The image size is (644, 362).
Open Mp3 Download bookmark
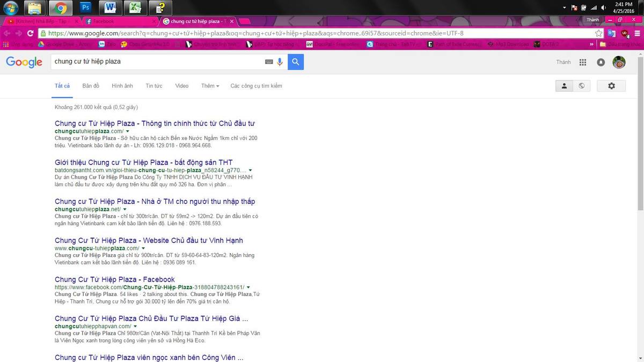coord(508,45)
